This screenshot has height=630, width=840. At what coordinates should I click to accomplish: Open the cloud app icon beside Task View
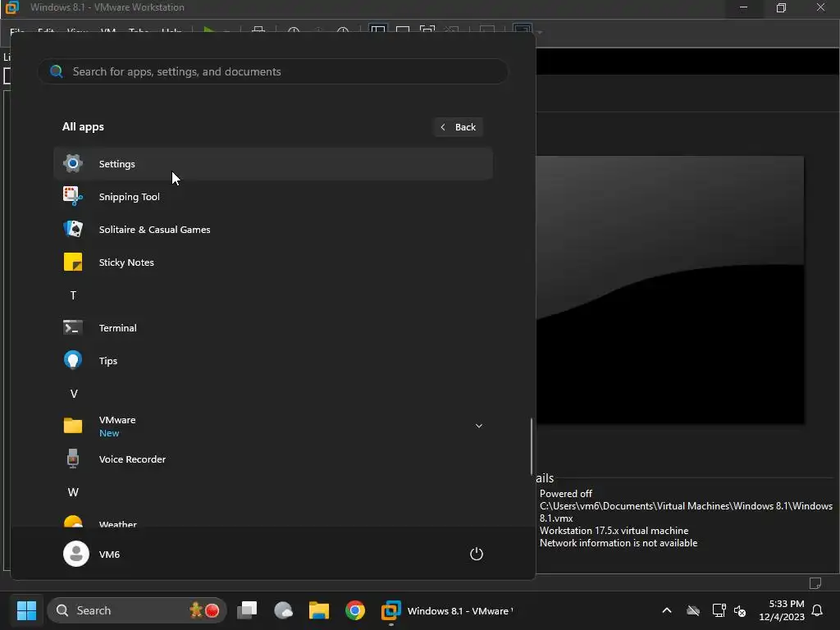[283, 610]
